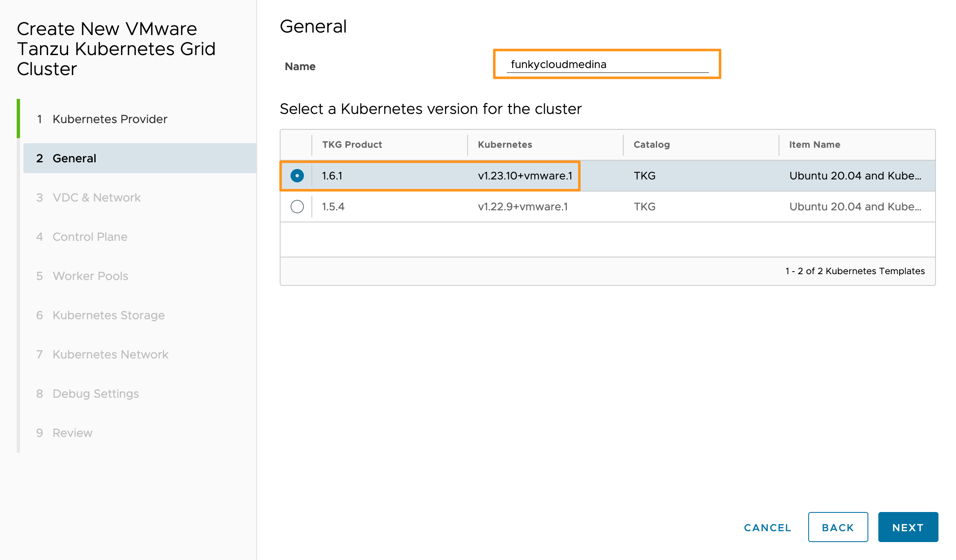
Task: Click Ubuntu item name in 1.6.1 row
Action: click(855, 176)
